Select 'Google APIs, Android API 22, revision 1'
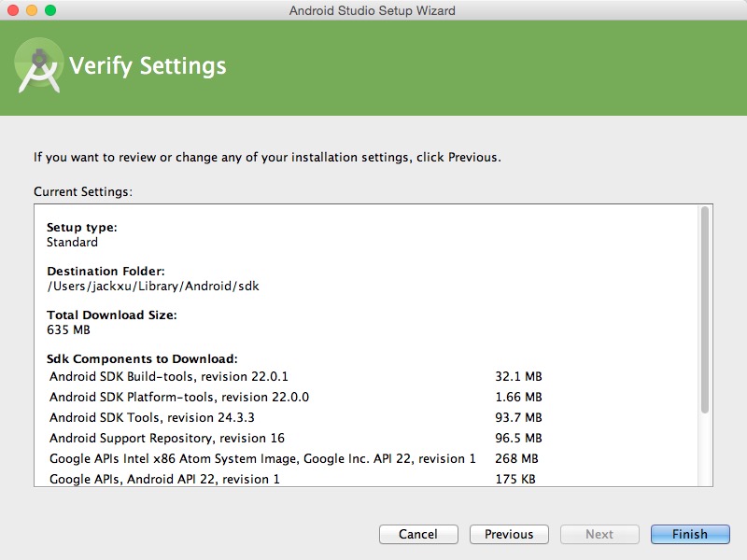The width and height of the screenshot is (747, 560). (x=164, y=479)
